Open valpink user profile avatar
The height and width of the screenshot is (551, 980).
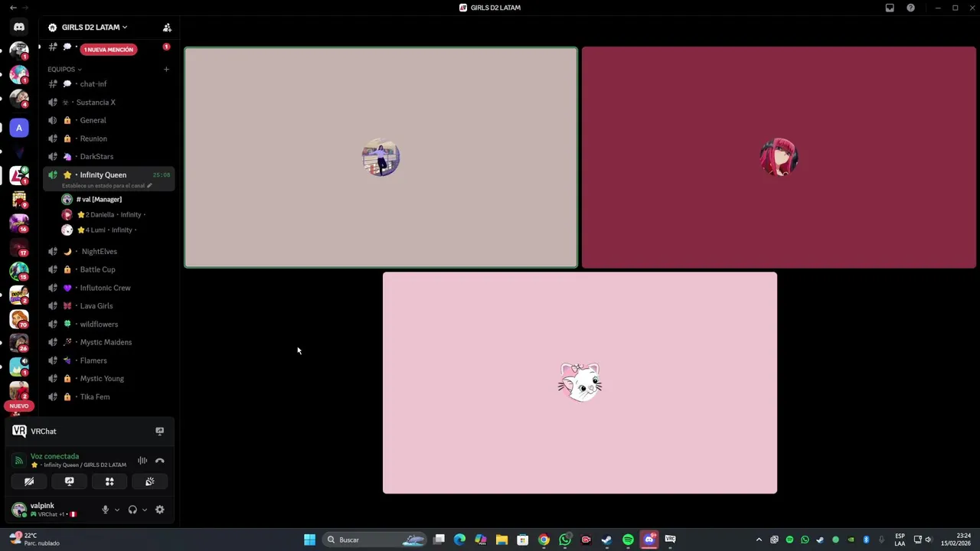19,510
